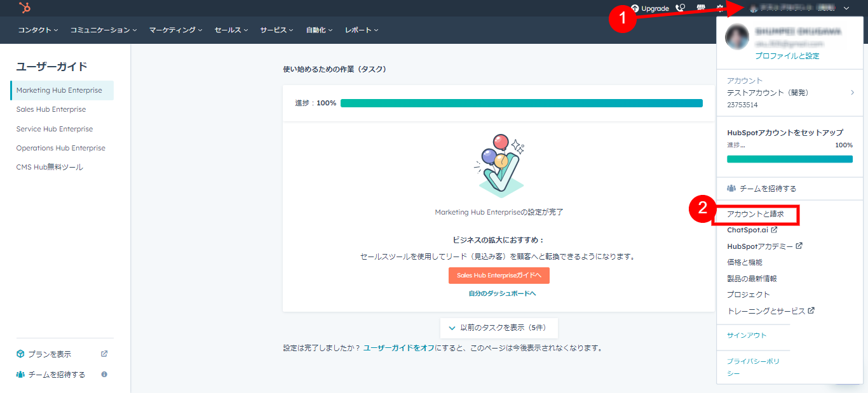This screenshot has width=868, height=393.
Task: Open the サービス menu dropdown
Action: click(x=277, y=30)
